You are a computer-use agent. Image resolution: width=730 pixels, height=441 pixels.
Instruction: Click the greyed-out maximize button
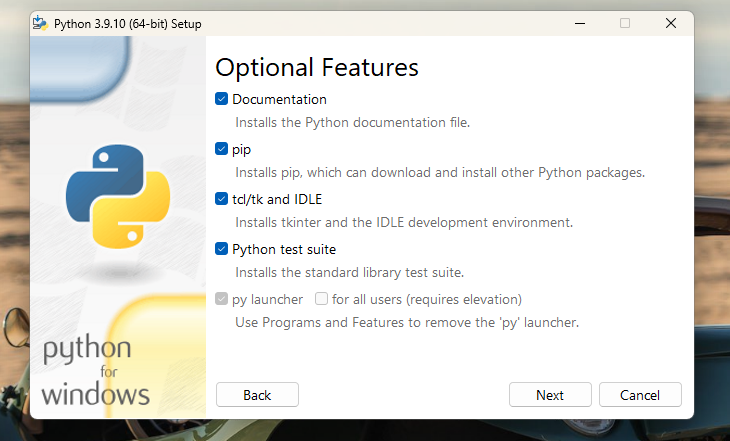click(625, 23)
